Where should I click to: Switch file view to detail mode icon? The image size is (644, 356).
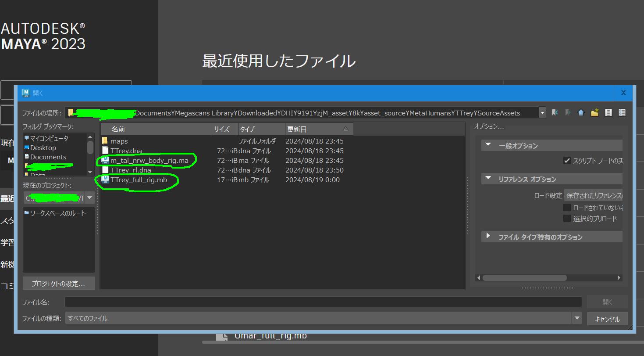coord(622,113)
